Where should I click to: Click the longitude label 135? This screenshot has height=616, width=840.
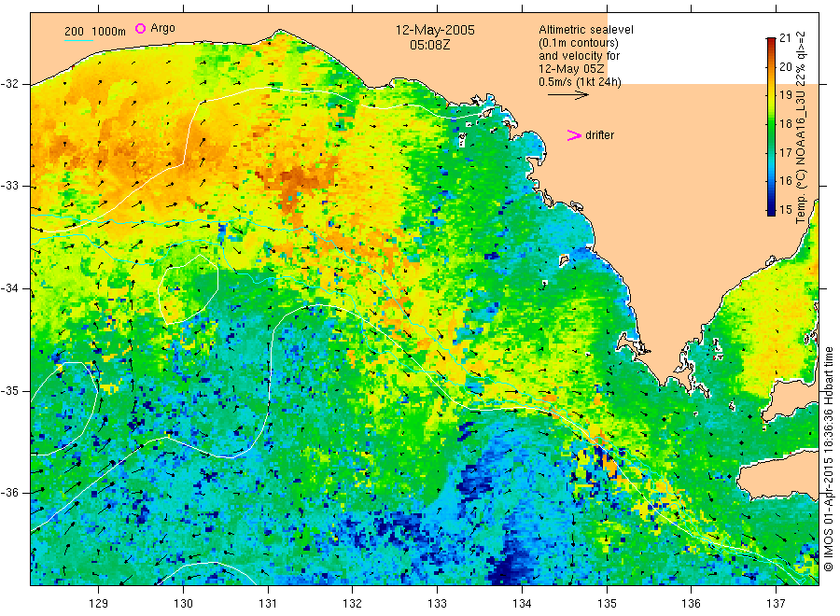tap(607, 604)
